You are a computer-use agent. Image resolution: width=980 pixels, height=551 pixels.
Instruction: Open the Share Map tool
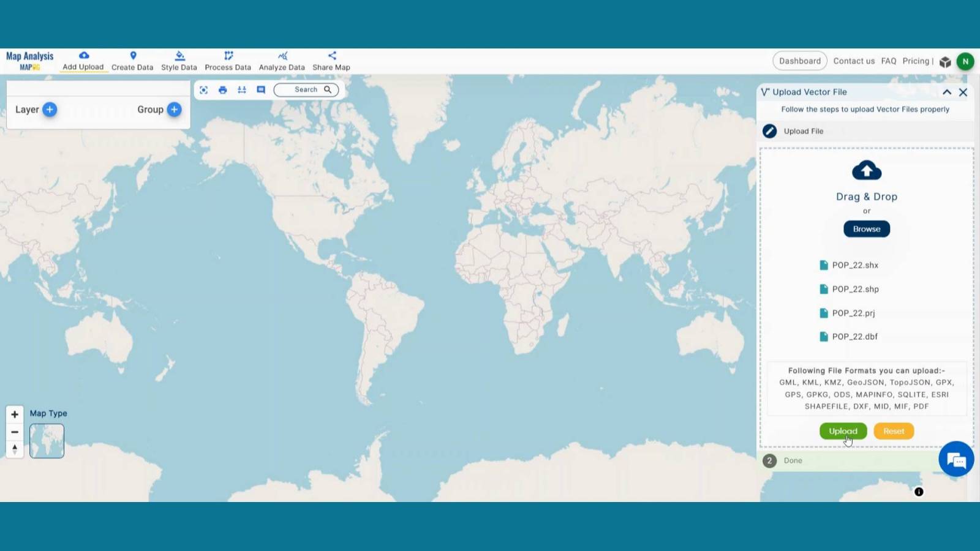(x=330, y=60)
